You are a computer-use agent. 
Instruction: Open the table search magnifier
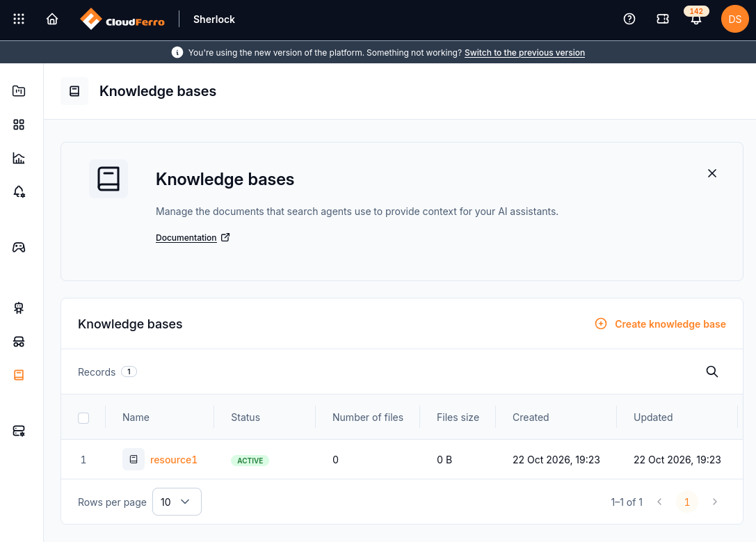711,372
